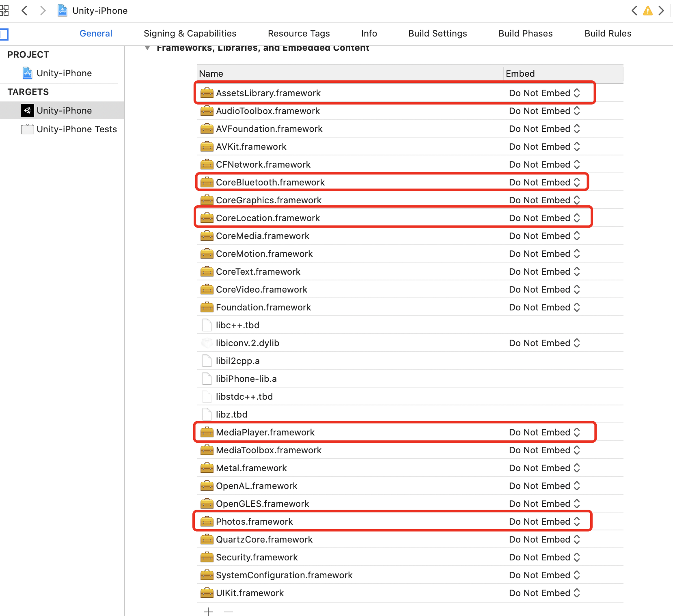Collapse Frameworks, Libraries, and Embedded Content section
This screenshot has width=673, height=616.
(x=148, y=48)
